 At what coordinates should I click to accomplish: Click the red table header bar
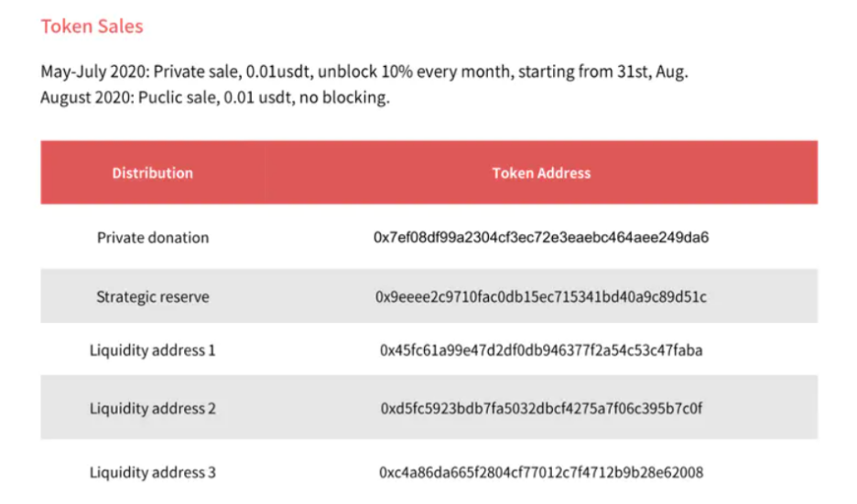pyautogui.click(x=429, y=173)
